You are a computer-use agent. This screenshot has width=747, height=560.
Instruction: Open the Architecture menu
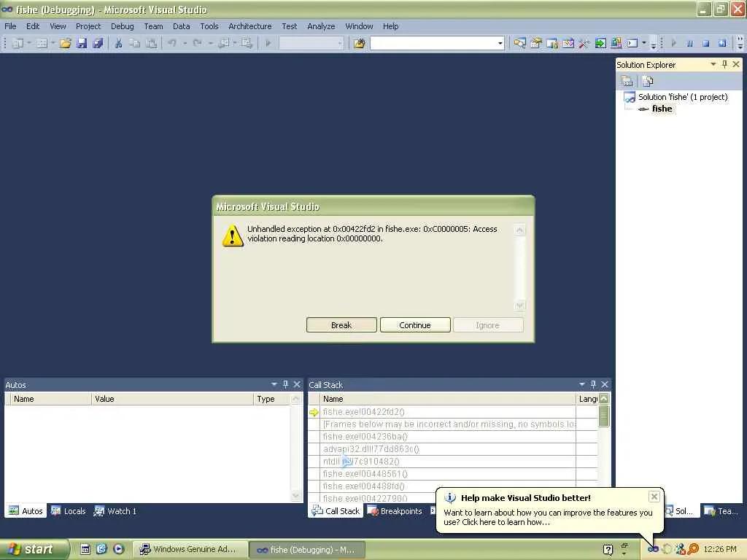coord(249,26)
